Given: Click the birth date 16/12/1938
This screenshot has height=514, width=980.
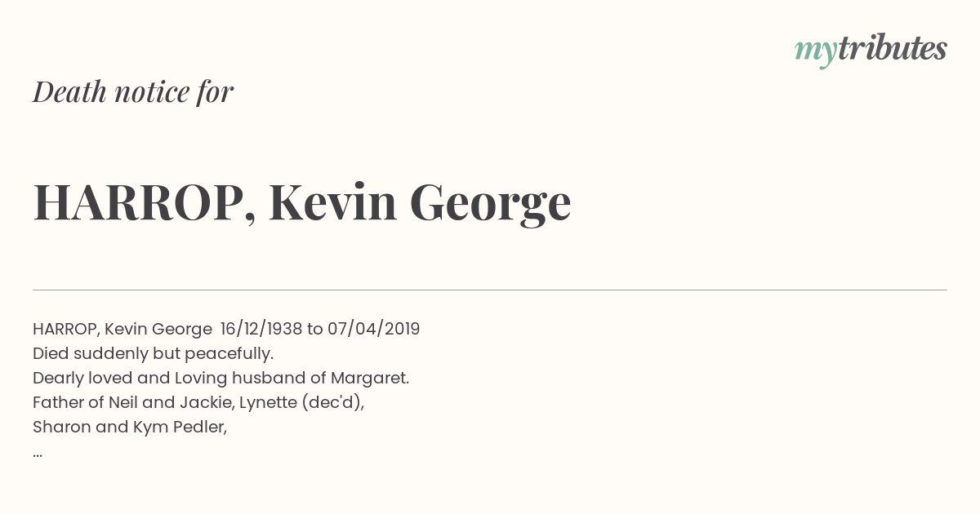Looking at the screenshot, I should click(x=261, y=329).
